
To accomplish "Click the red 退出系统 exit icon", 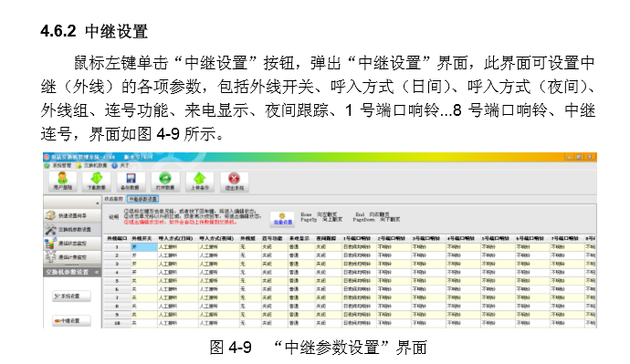I will 235,181.
